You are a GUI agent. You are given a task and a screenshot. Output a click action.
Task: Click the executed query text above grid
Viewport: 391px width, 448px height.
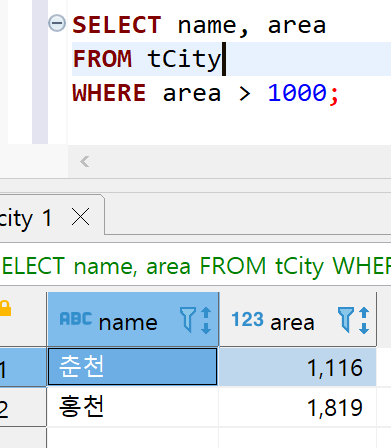(x=195, y=266)
